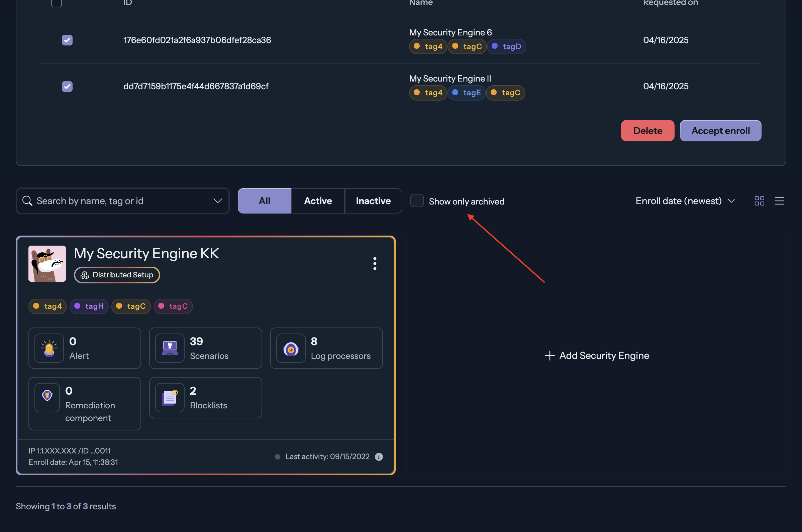Click the Accept enroll button
Screen dimensions: 802x532
coord(720,131)
